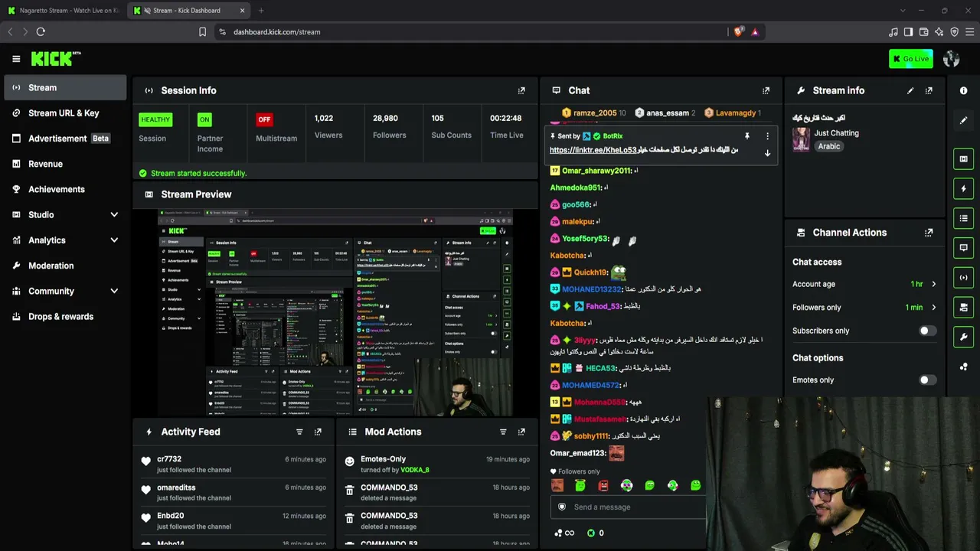Screen dimensions: 980x551
Task: Pop out the Channel Actions panel
Action: (x=929, y=233)
